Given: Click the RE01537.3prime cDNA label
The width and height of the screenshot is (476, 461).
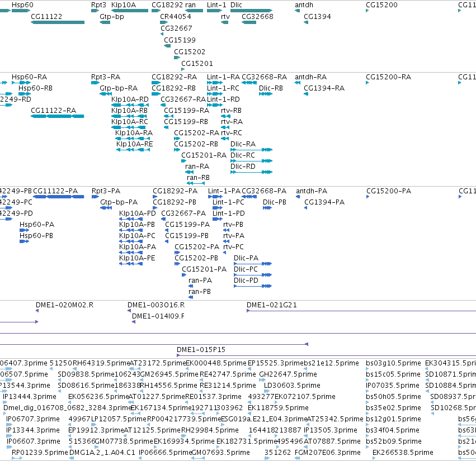Looking at the screenshot, I should coord(213,396).
